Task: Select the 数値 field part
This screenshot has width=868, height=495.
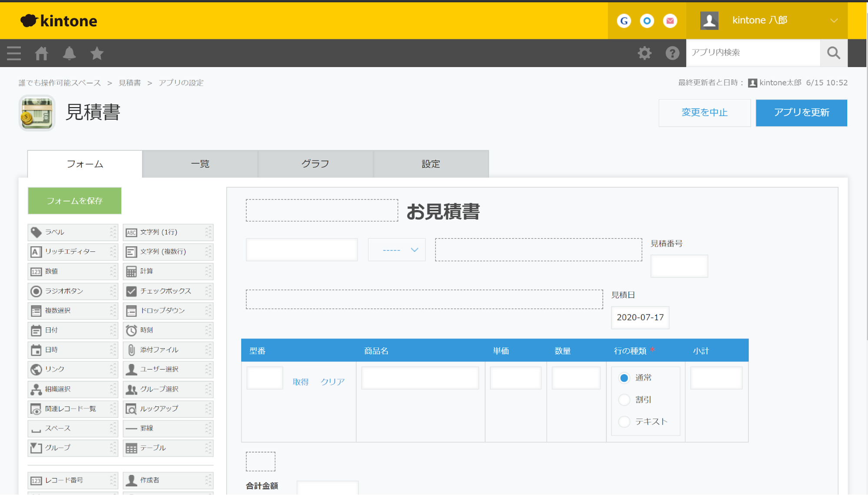Action: coord(73,271)
